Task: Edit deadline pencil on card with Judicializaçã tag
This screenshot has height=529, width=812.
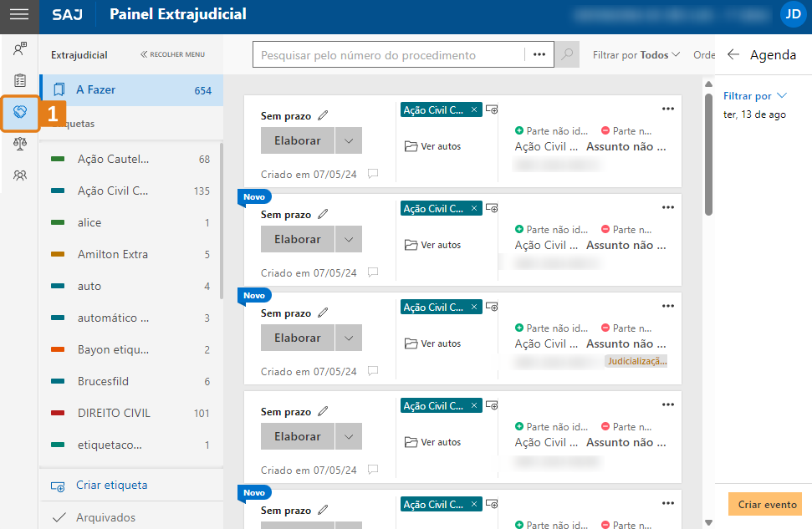Action: (x=323, y=313)
